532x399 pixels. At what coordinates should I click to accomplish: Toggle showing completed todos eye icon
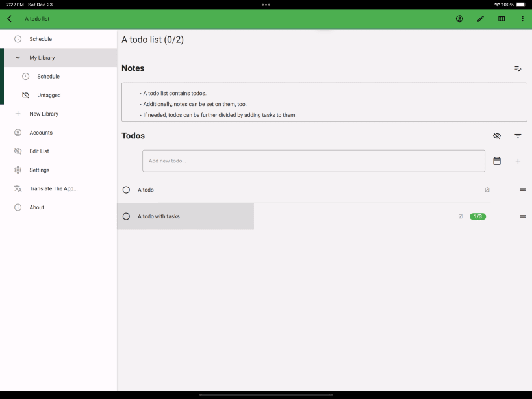pos(497,136)
